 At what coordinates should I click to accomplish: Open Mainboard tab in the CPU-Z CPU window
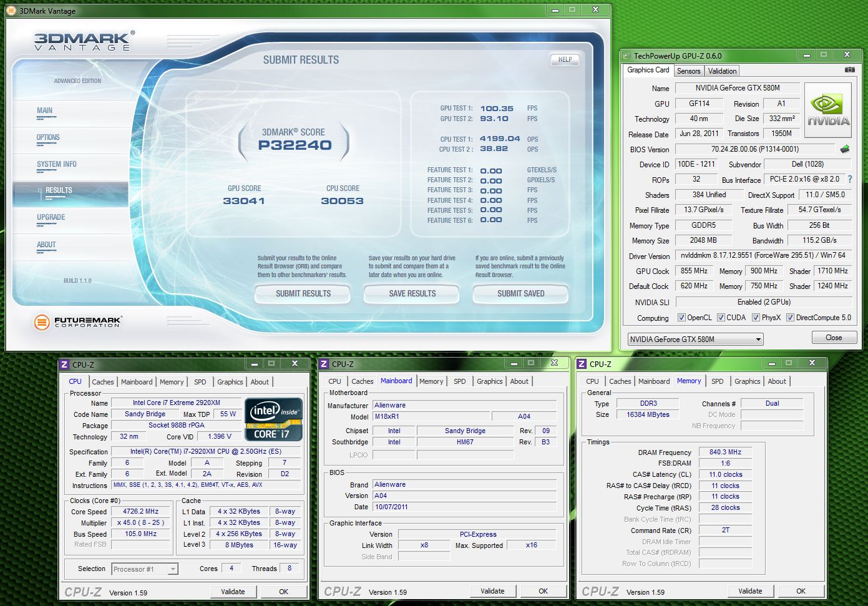tap(137, 382)
